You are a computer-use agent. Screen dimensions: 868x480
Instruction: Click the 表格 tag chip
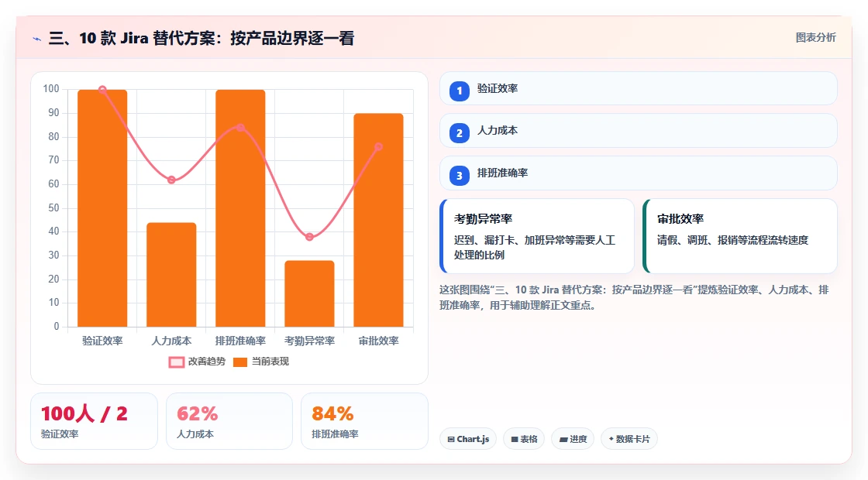524,439
